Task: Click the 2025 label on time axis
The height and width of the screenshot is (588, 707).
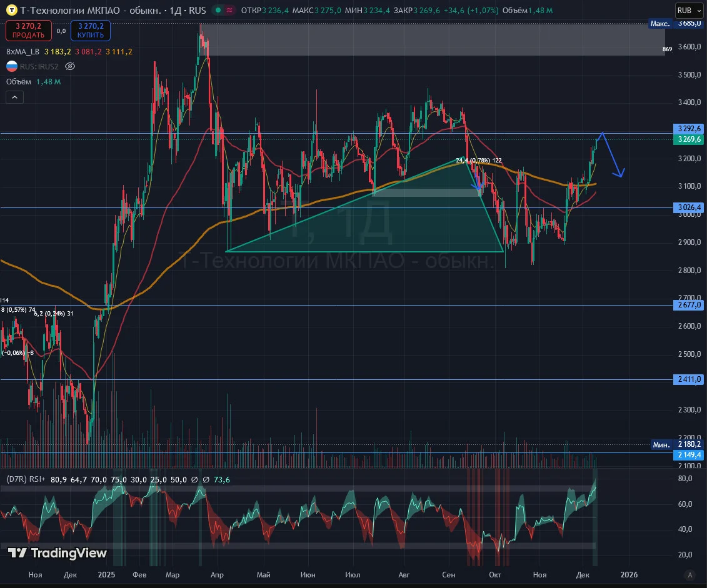Action: (x=106, y=574)
